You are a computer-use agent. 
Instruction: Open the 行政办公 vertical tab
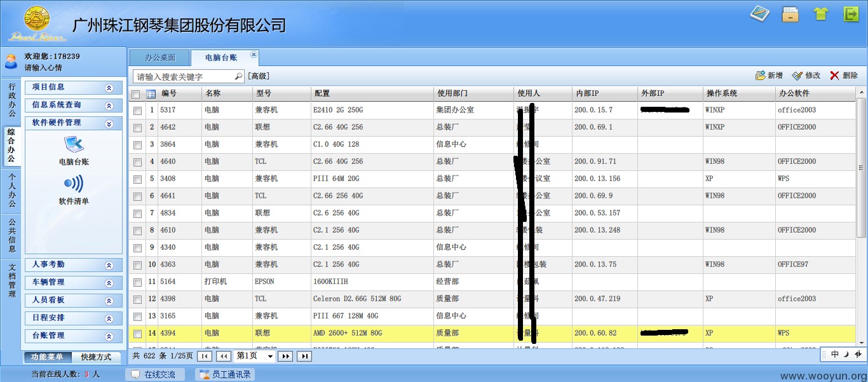[x=11, y=100]
